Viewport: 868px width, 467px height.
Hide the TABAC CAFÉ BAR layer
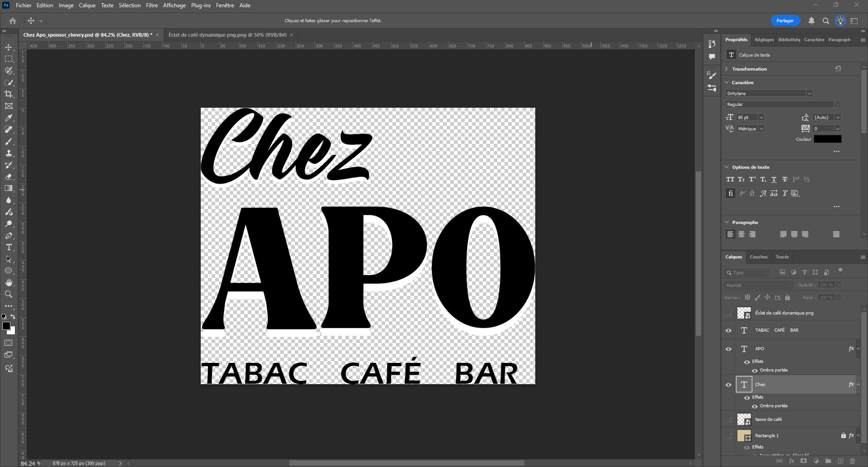728,330
